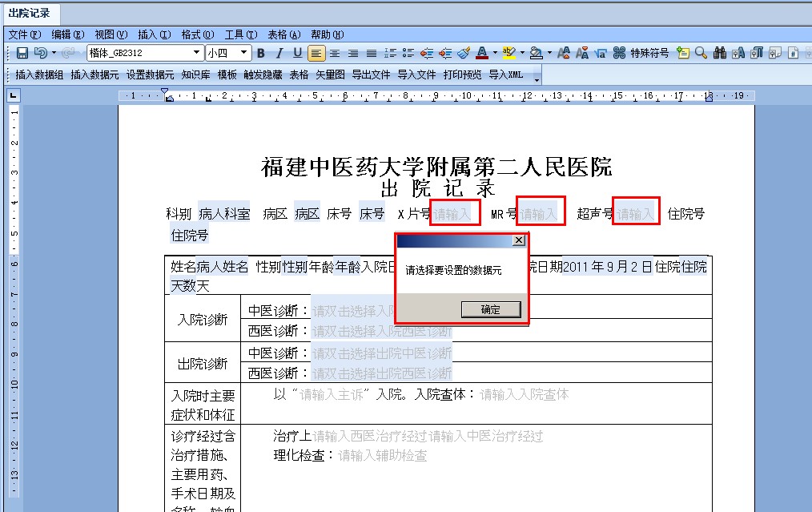Image resolution: width=812 pixels, height=512 pixels.
Task: Click the page layout frames icon
Action: (775, 53)
